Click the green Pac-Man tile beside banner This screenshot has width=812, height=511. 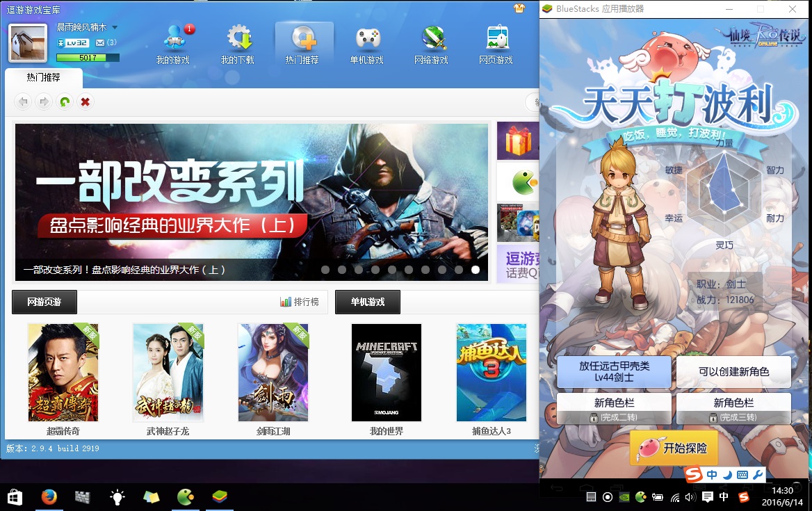coord(518,181)
